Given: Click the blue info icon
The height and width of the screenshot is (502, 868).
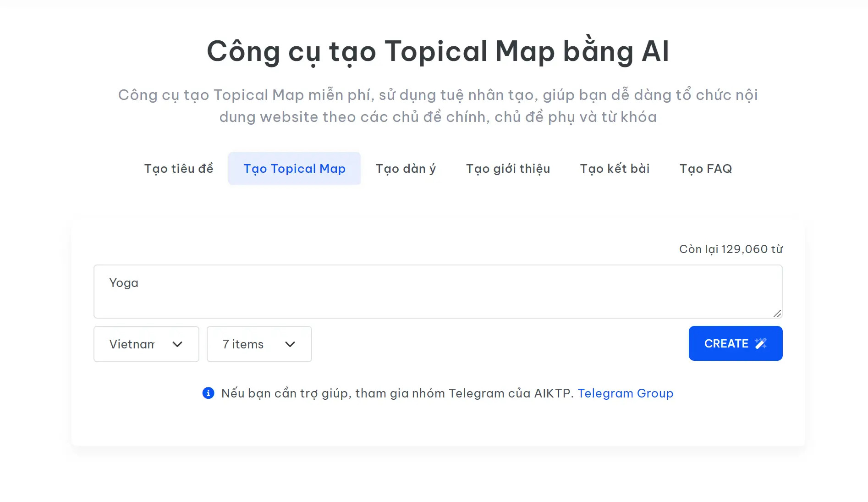Looking at the screenshot, I should click(x=208, y=393).
